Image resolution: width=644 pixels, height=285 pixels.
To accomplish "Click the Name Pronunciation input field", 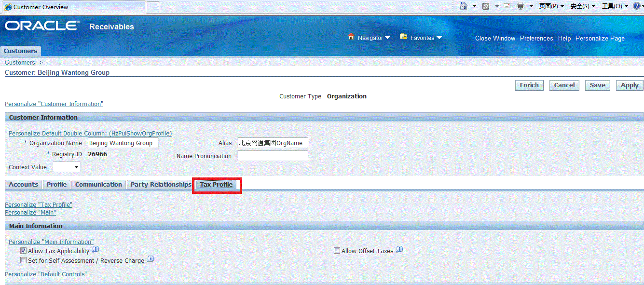I will pos(273,156).
